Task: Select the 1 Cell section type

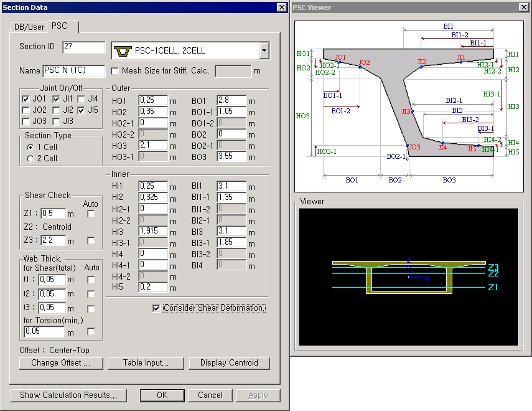Action: [30, 148]
